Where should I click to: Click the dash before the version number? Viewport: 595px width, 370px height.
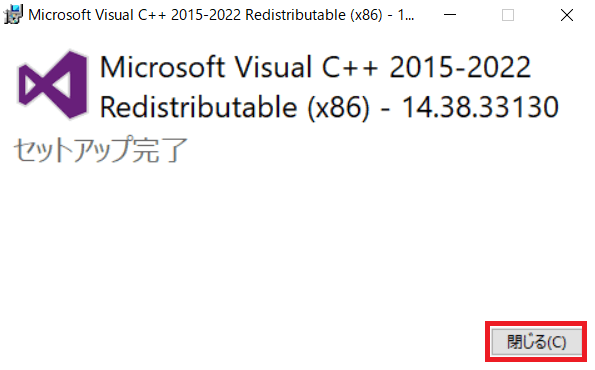(385, 110)
